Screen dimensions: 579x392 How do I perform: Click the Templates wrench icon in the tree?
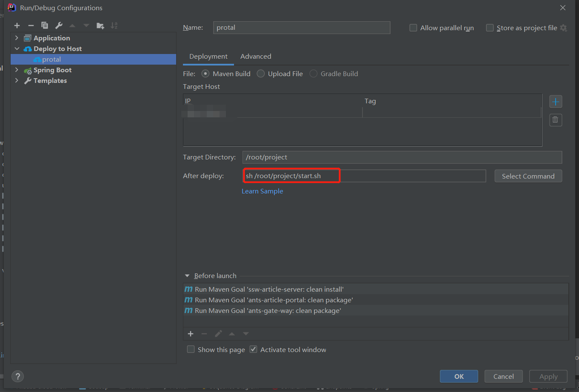coord(28,81)
